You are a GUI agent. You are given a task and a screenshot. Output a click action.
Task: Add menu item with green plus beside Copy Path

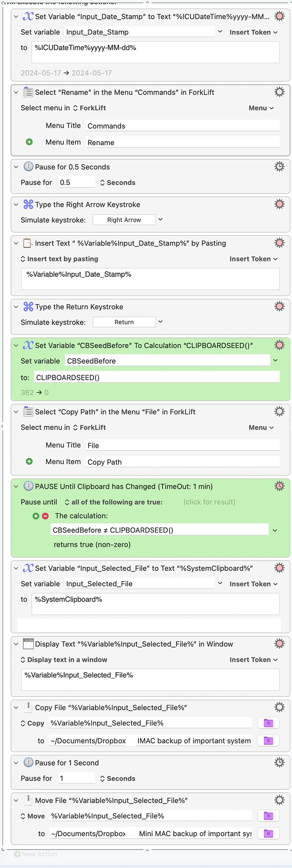coord(29,461)
